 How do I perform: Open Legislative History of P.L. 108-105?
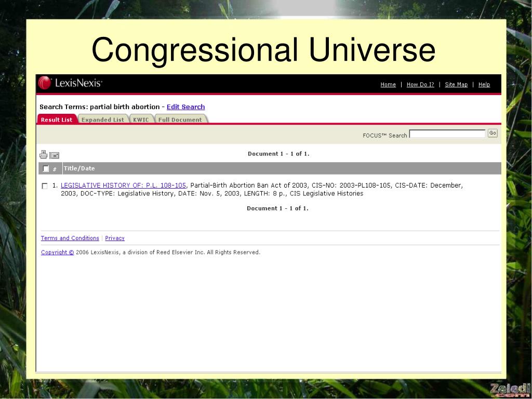(124, 185)
